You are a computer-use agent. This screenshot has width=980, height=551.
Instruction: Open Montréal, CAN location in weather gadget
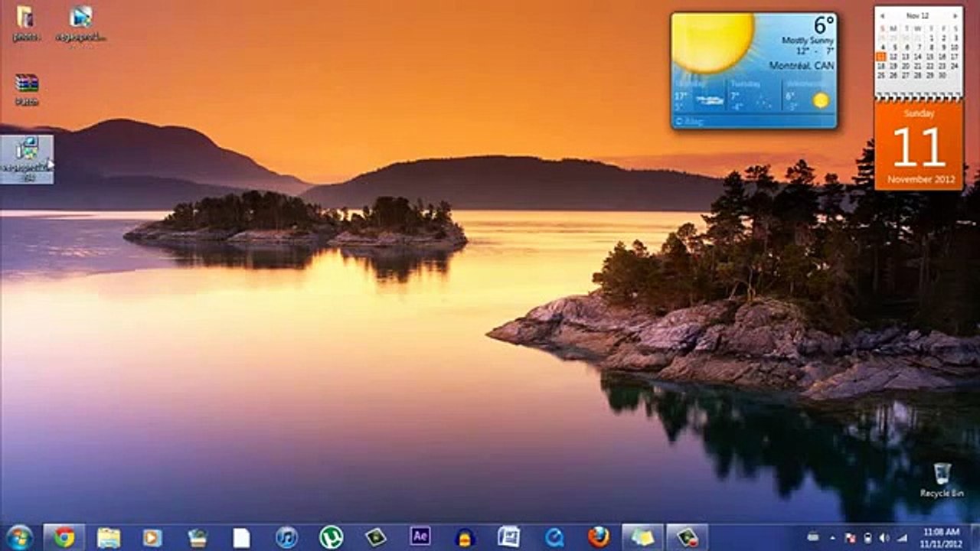point(801,66)
